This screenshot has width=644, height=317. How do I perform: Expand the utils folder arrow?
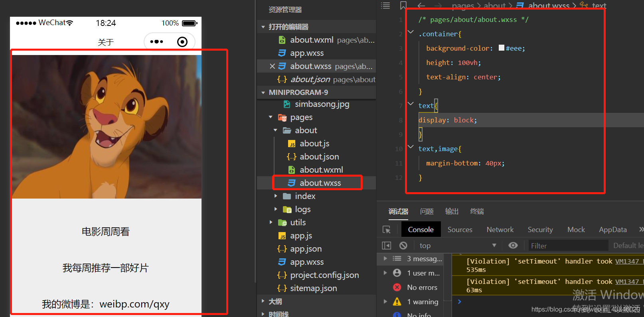[x=271, y=222]
